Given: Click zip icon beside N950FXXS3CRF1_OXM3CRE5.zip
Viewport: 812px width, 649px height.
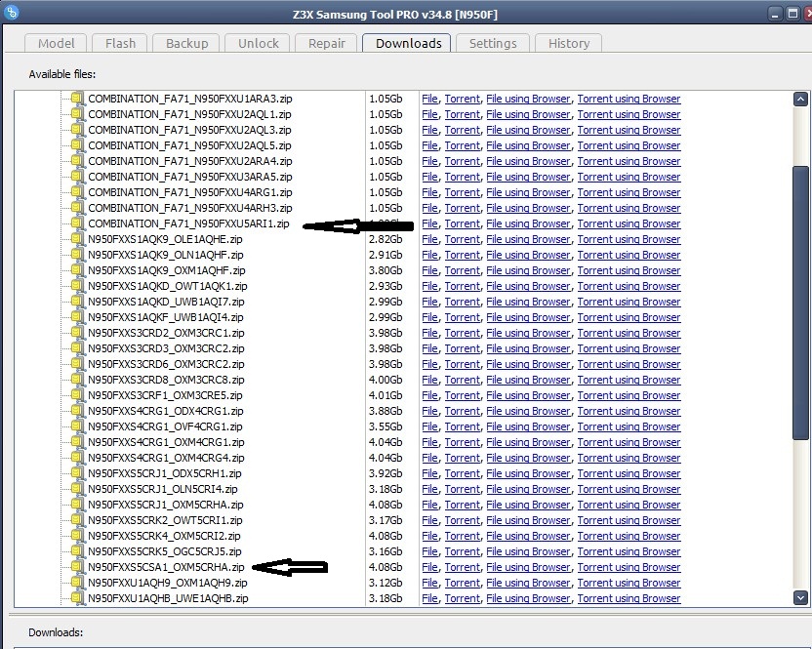Looking at the screenshot, I should (77, 394).
